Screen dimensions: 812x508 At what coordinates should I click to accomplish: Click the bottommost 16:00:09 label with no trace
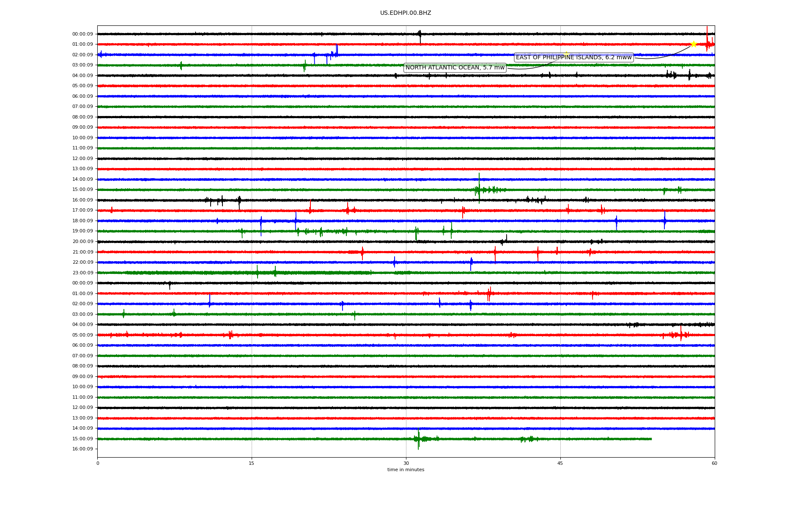pyautogui.click(x=82, y=449)
